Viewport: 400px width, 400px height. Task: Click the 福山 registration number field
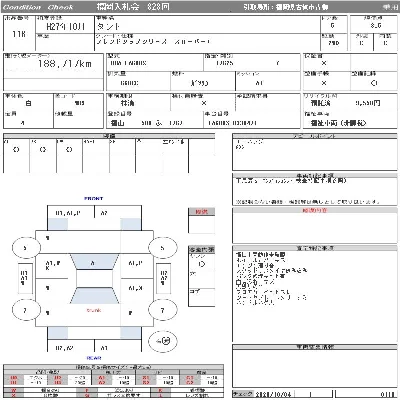click(147, 123)
